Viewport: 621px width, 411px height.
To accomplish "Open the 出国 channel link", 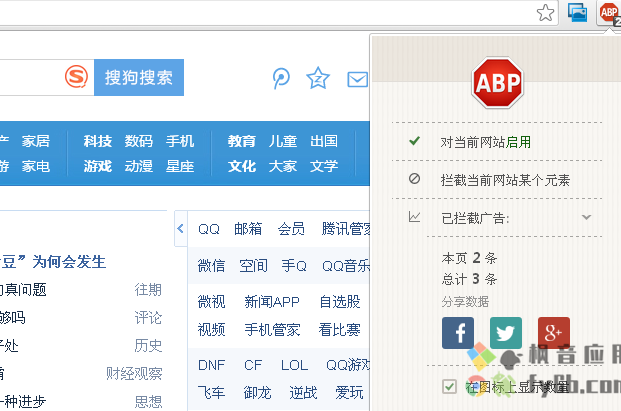I will [324, 141].
